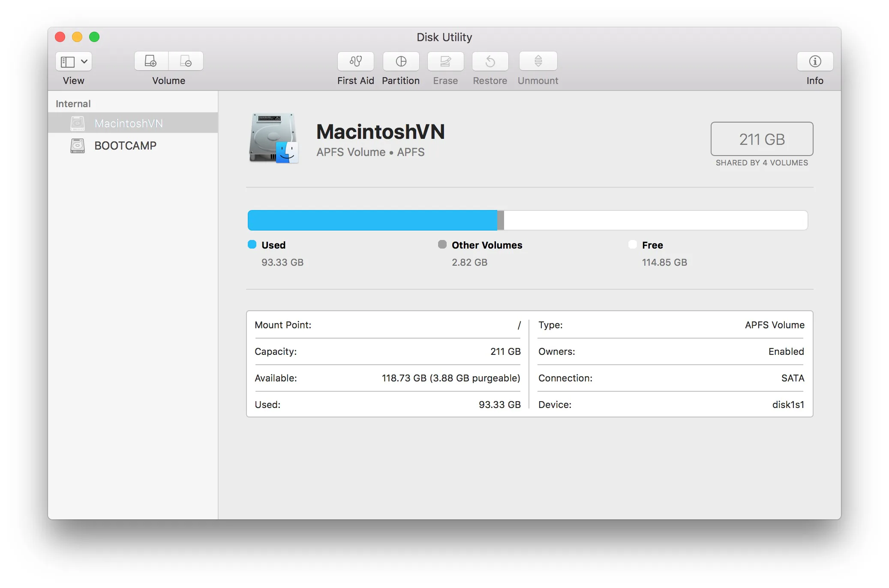Click the Owners 'Enabled' value
Screen dimensions: 889x588
pos(786,351)
